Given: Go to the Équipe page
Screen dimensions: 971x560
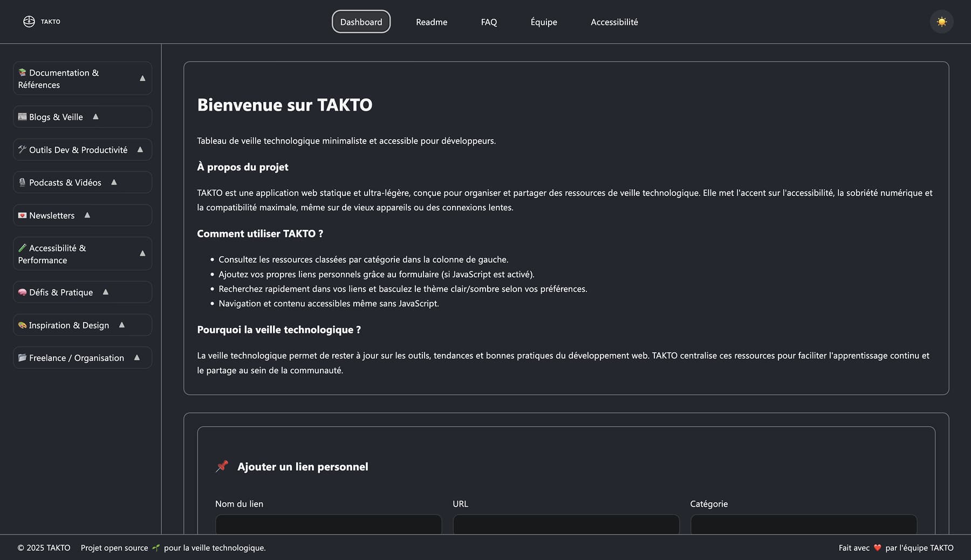Looking at the screenshot, I should (x=544, y=22).
